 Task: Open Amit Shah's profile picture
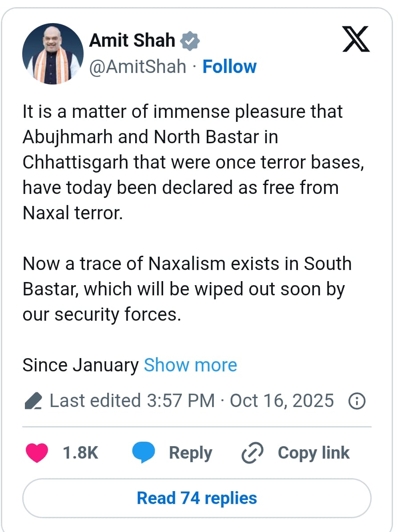pos(53,54)
